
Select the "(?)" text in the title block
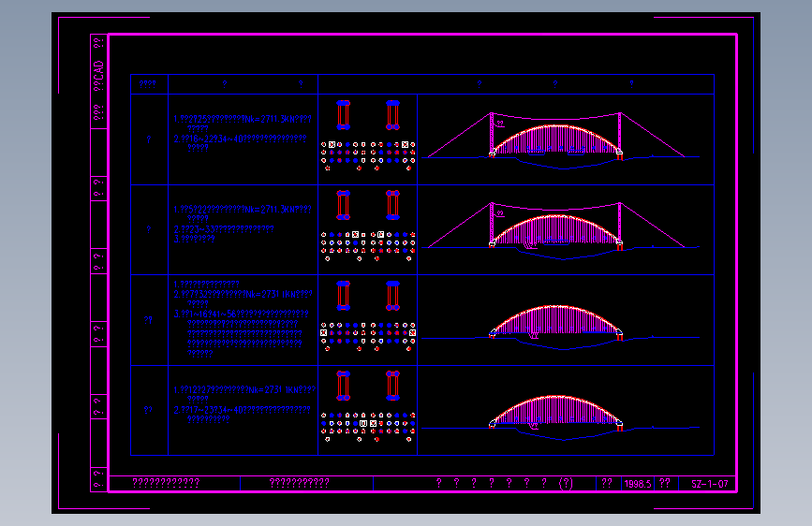pyautogui.click(x=566, y=483)
